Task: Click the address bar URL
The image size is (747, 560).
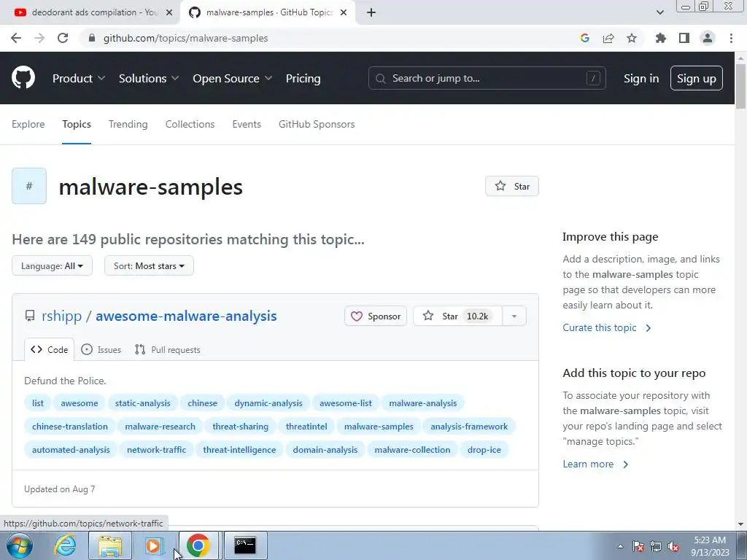Action: coord(186,38)
